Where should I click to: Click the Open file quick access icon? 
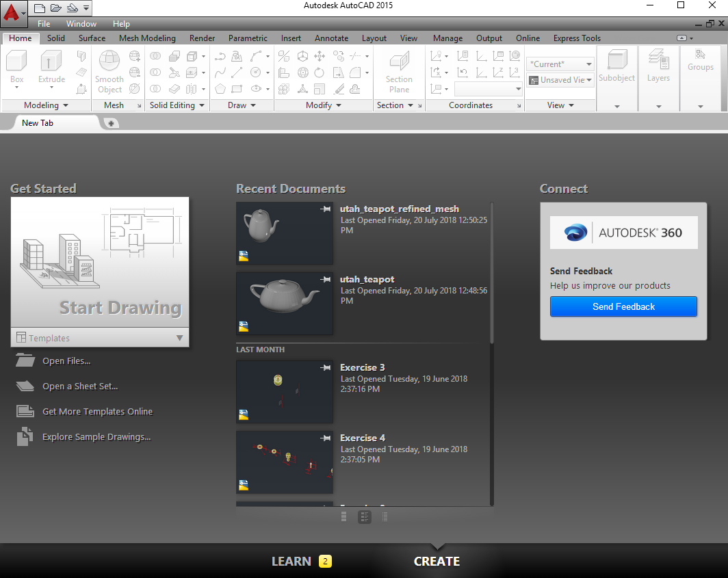click(x=55, y=8)
